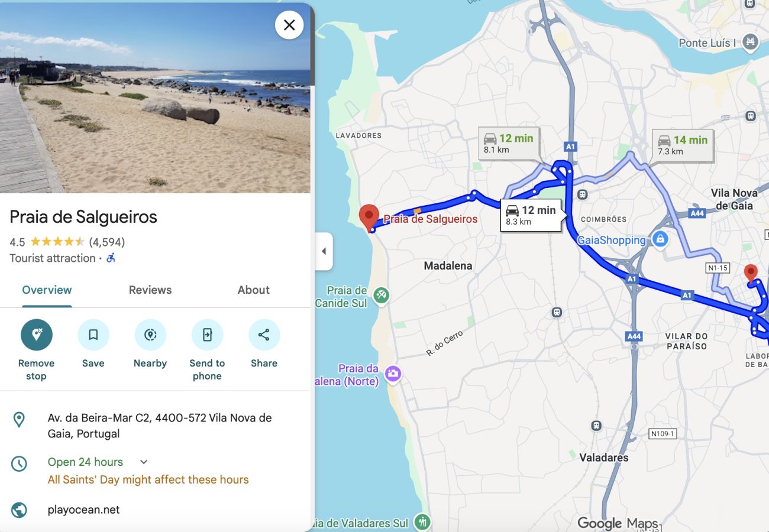Click the Remove stop icon
The image size is (769, 532).
[x=37, y=335]
